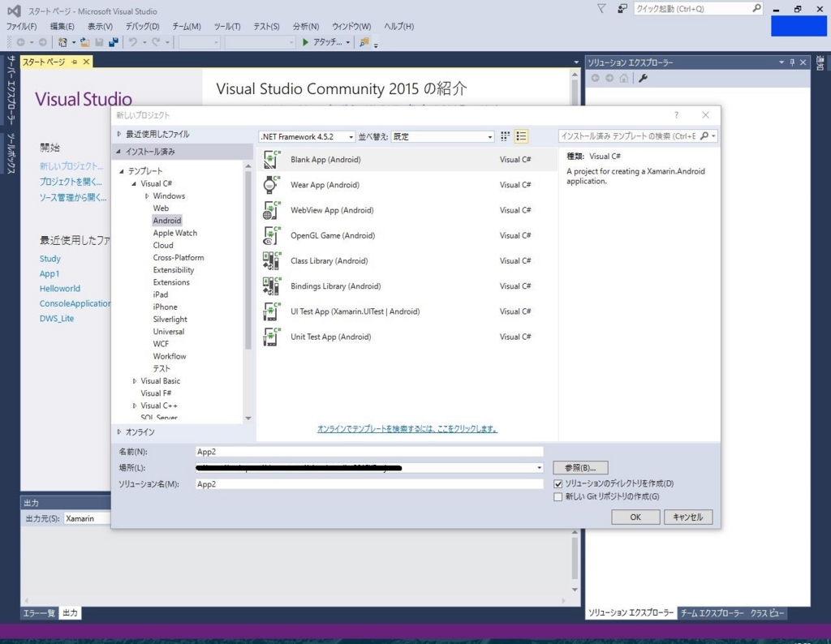Image resolution: width=831 pixels, height=644 pixels.
Task: Open the New Project dialog help icon
Action: coord(676,115)
